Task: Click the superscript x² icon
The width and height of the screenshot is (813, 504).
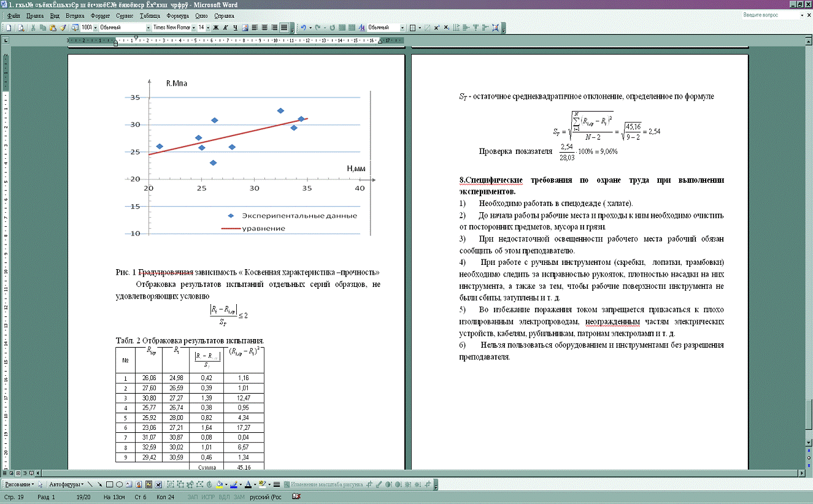Action: point(436,28)
